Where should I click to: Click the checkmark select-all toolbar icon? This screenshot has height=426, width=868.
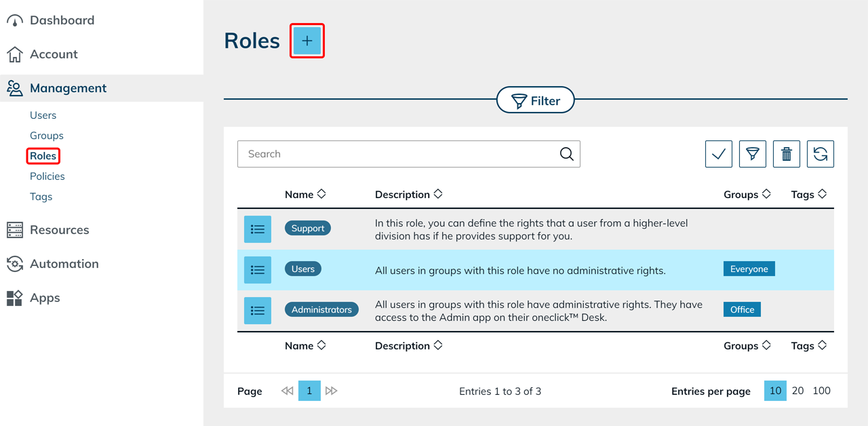(719, 154)
